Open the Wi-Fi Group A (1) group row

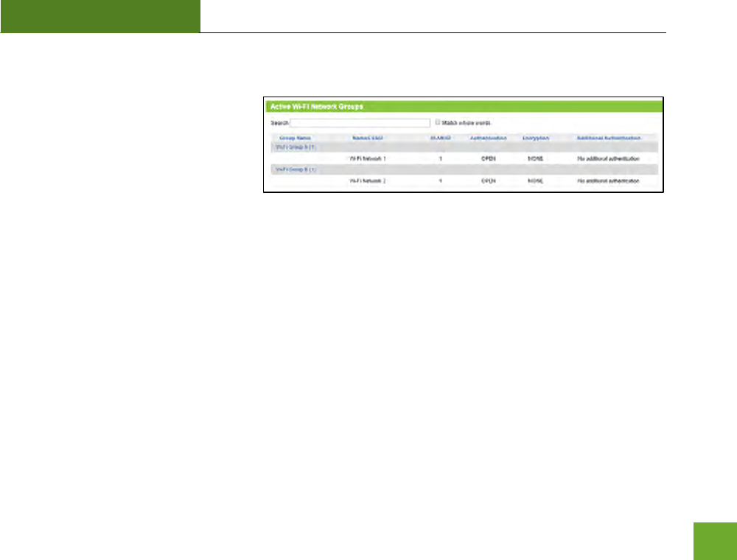tap(464, 147)
